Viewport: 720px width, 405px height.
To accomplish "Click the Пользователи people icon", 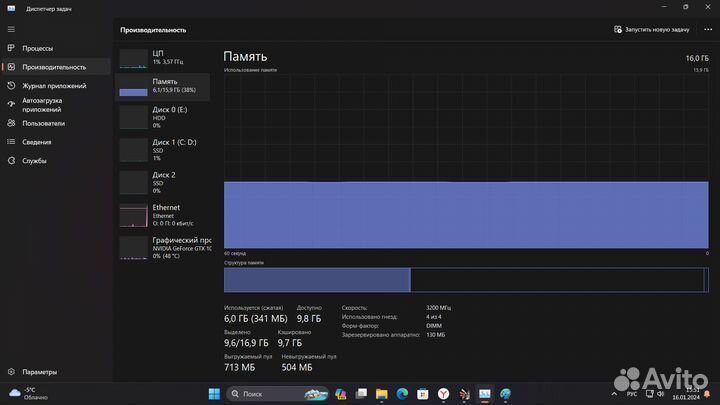I will click(x=11, y=123).
